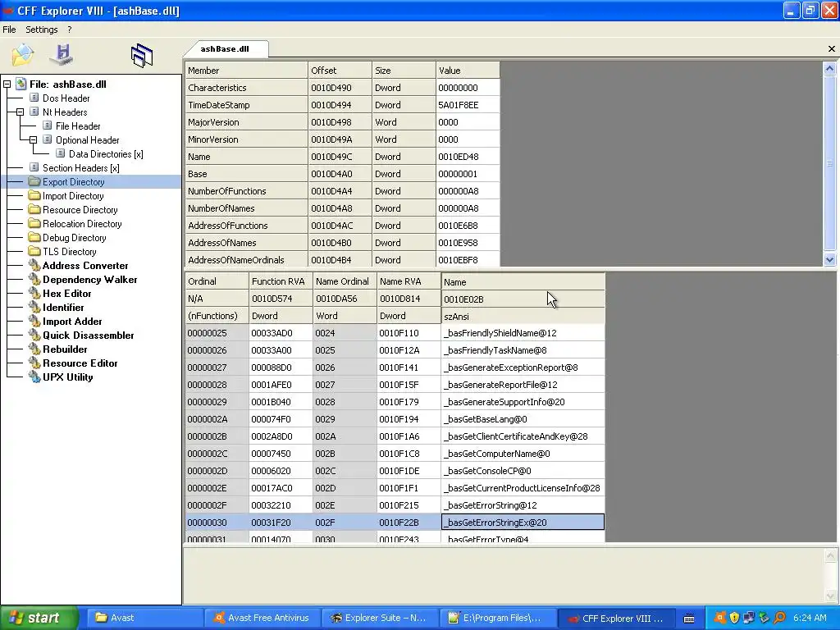This screenshot has width=840, height=630.
Task: Click the Name Ordinal column header
Action: coord(345,281)
